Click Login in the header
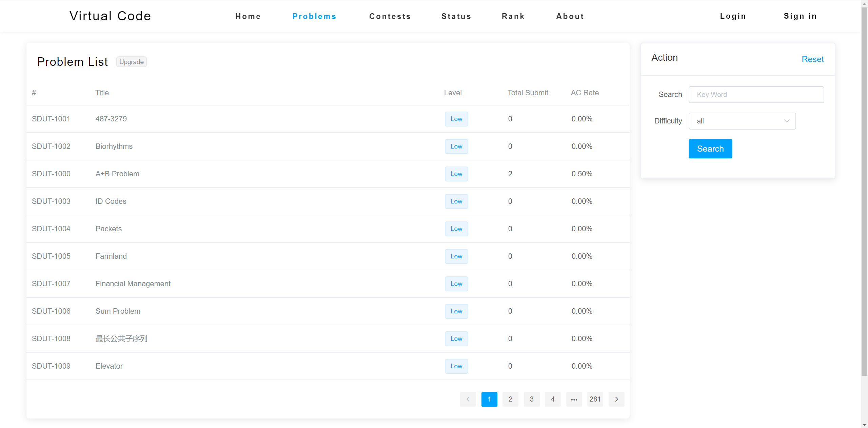Viewport: 868px width, 428px height. coord(733,16)
